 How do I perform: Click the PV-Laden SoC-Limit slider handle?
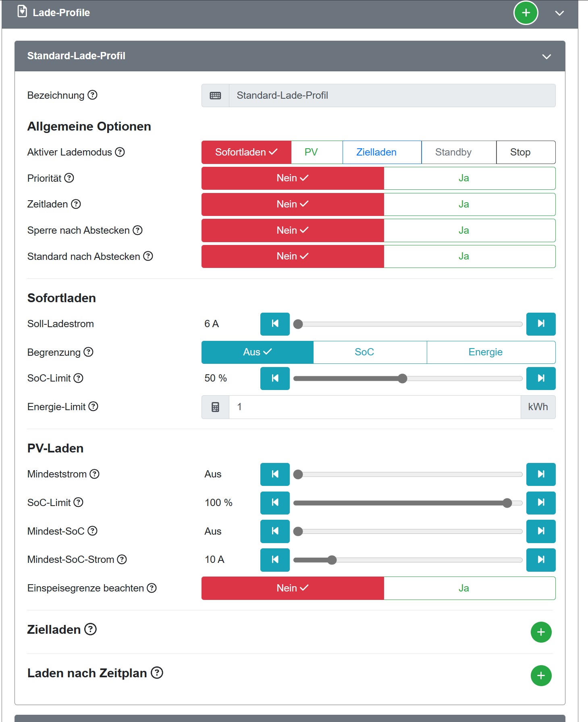[507, 503]
